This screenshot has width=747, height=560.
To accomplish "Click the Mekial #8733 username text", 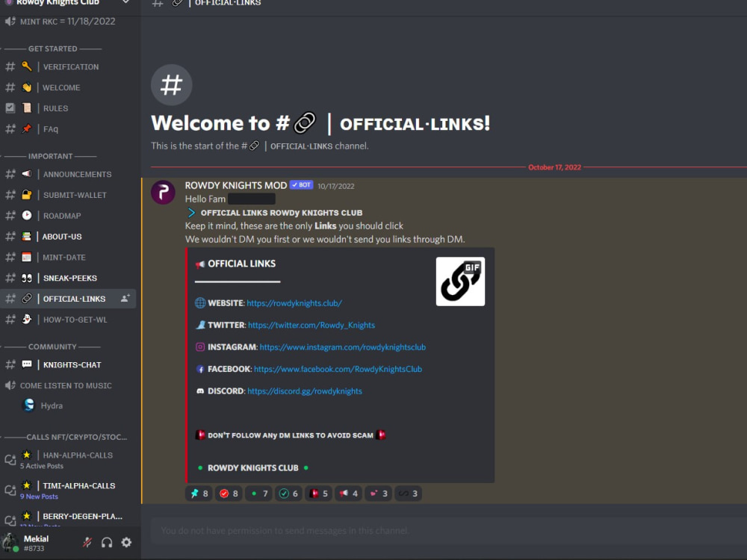I will pyautogui.click(x=36, y=543).
